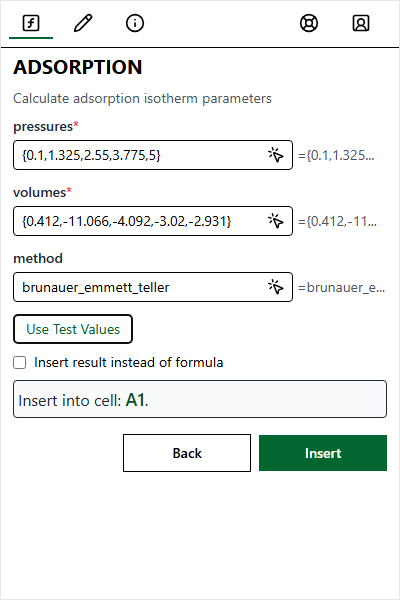
Task: Pick cell range for volumes field
Action: (276, 221)
